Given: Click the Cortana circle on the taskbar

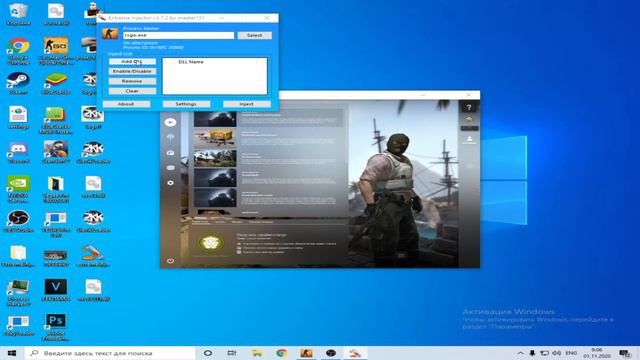Looking at the screenshot, I should (x=208, y=353).
